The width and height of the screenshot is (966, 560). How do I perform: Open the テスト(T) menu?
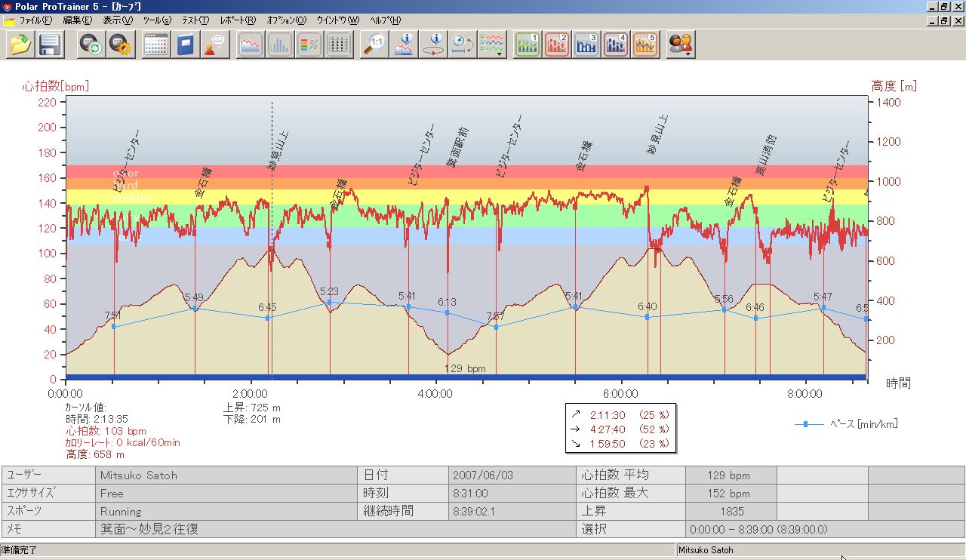196,20
